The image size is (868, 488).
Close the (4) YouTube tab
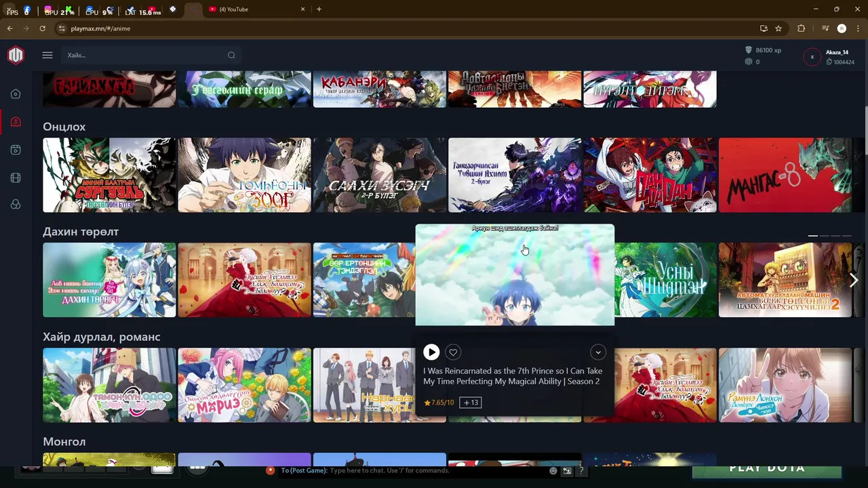point(302,9)
